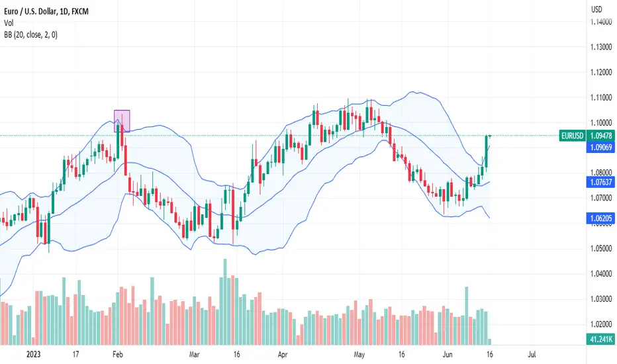
Task: Open the BB (20, close, 2, 0) indicator legend
Action: (x=30, y=35)
